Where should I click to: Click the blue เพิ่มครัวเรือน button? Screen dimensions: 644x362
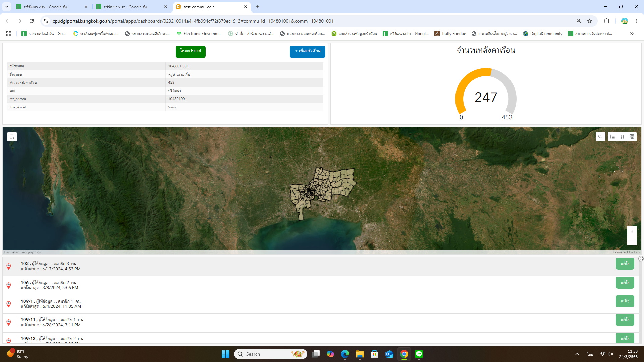coord(308,51)
